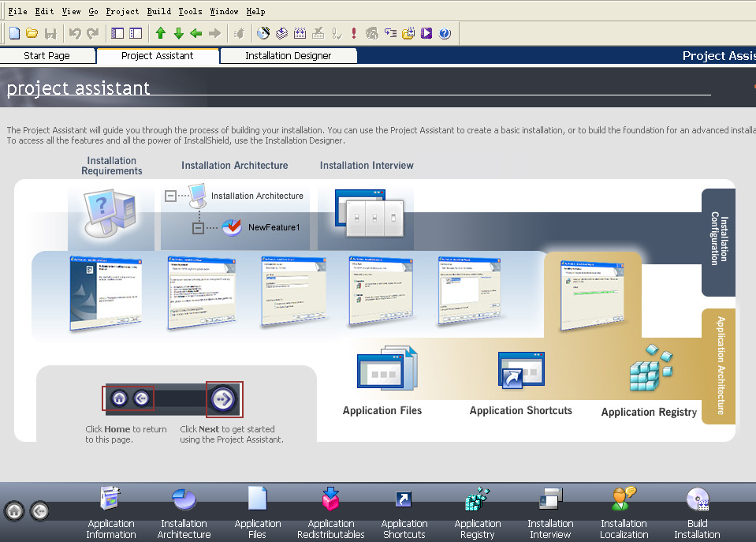Click the Installation Configuration side label
The width and height of the screenshot is (756, 542).
[718, 242]
